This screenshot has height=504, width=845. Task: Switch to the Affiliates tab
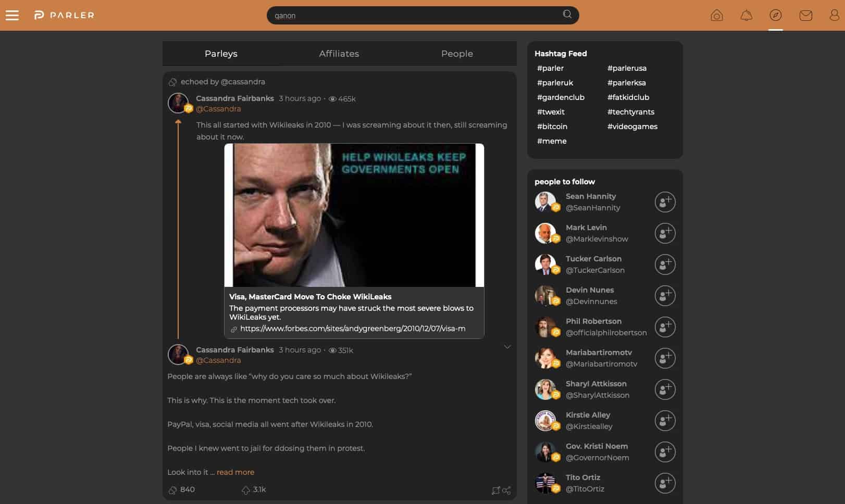(x=339, y=54)
